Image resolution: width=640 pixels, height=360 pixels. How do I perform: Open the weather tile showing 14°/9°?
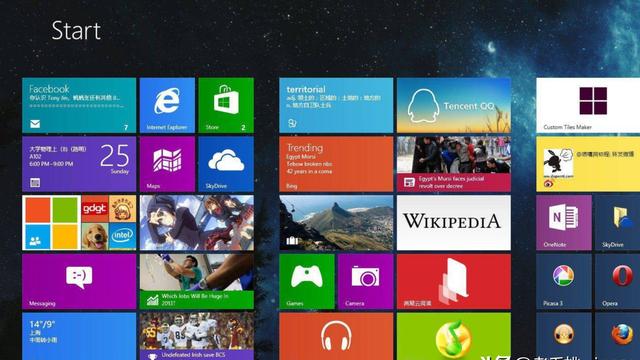click(79, 336)
